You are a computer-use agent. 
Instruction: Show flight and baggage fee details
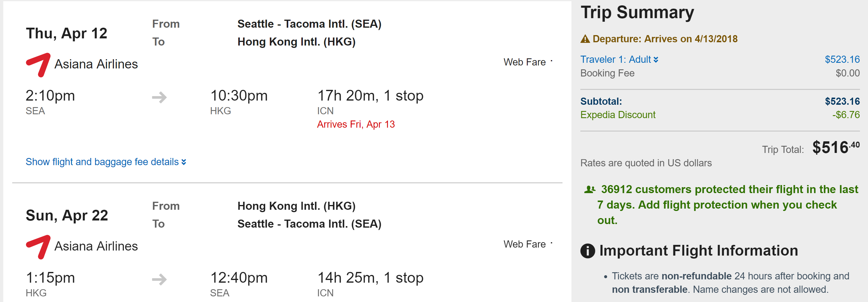point(106,162)
